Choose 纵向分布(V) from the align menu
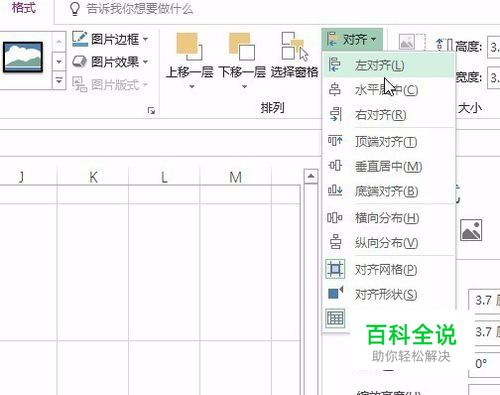 coord(389,243)
